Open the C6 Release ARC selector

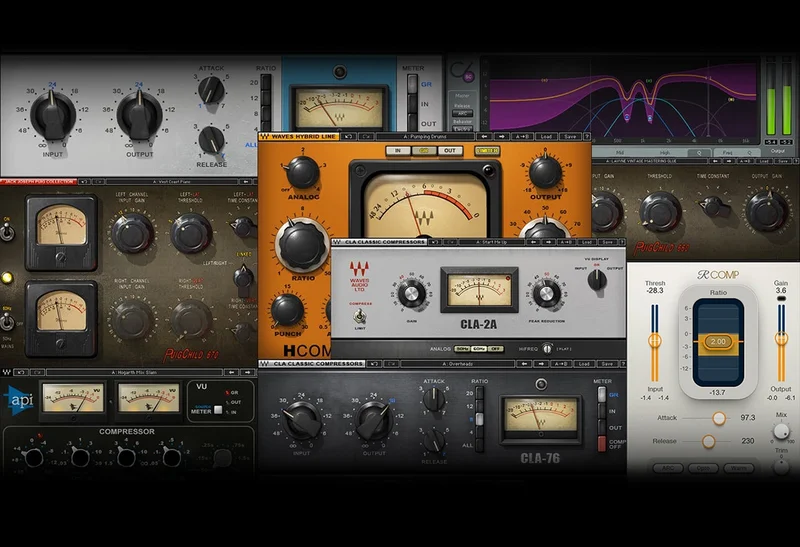462,113
